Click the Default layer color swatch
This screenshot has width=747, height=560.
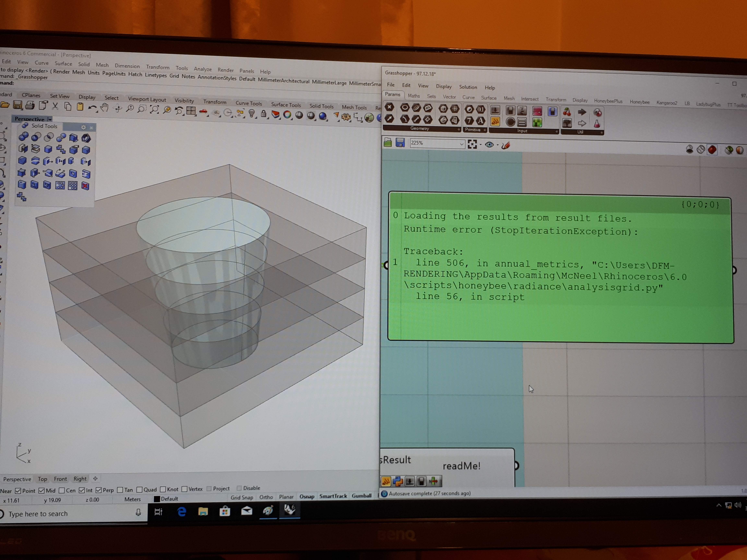coord(157,499)
